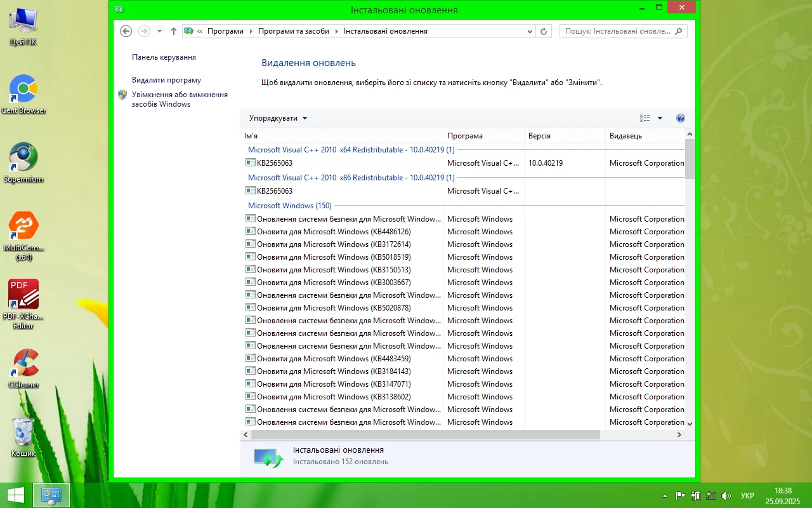The height and width of the screenshot is (508, 812).
Task: Collapse the Microsoft Windows (150) group
Action: pos(289,206)
